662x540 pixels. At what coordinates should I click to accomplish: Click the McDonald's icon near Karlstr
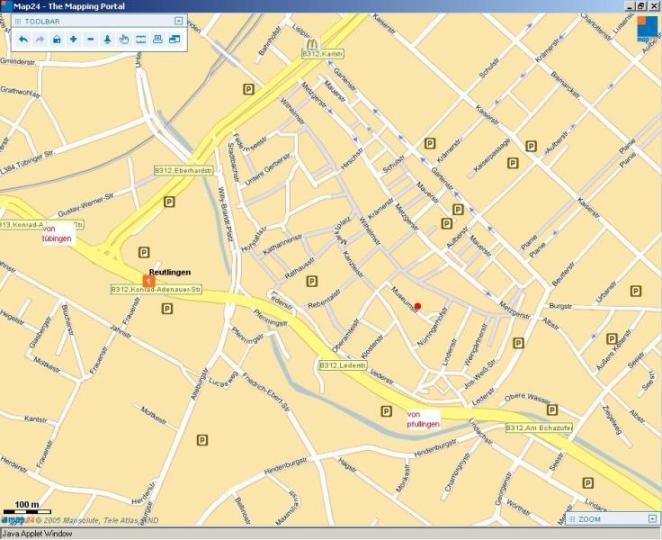click(313, 46)
